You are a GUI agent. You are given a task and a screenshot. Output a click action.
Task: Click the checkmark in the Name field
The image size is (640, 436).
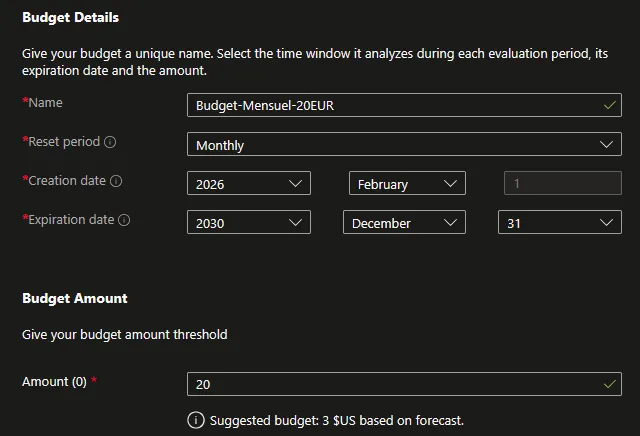[x=610, y=105]
